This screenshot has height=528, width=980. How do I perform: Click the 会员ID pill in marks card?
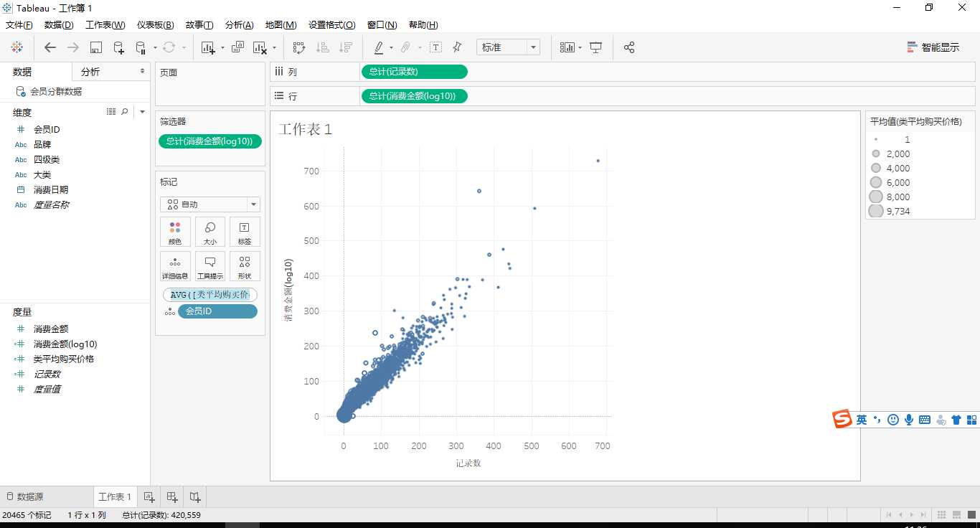[x=217, y=311]
